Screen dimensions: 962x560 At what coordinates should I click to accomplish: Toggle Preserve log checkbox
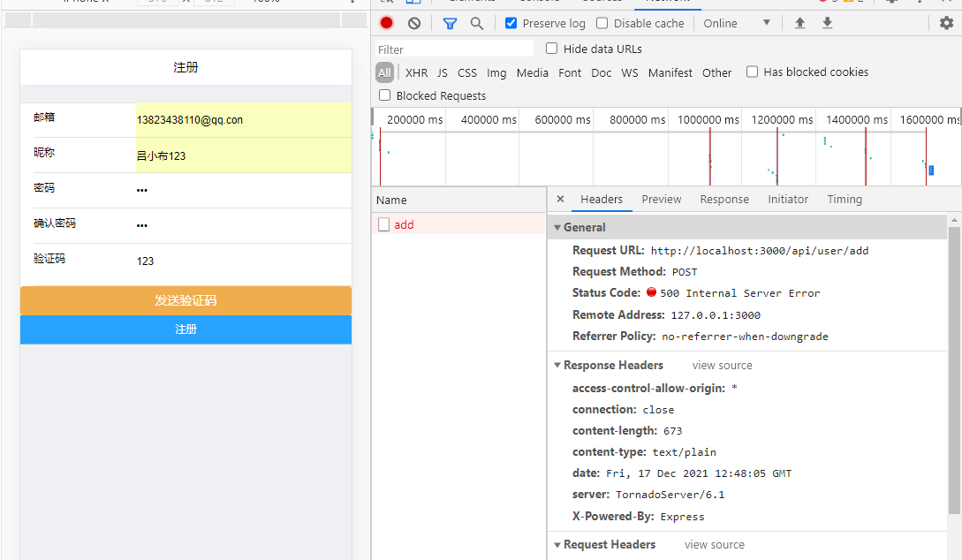point(511,23)
